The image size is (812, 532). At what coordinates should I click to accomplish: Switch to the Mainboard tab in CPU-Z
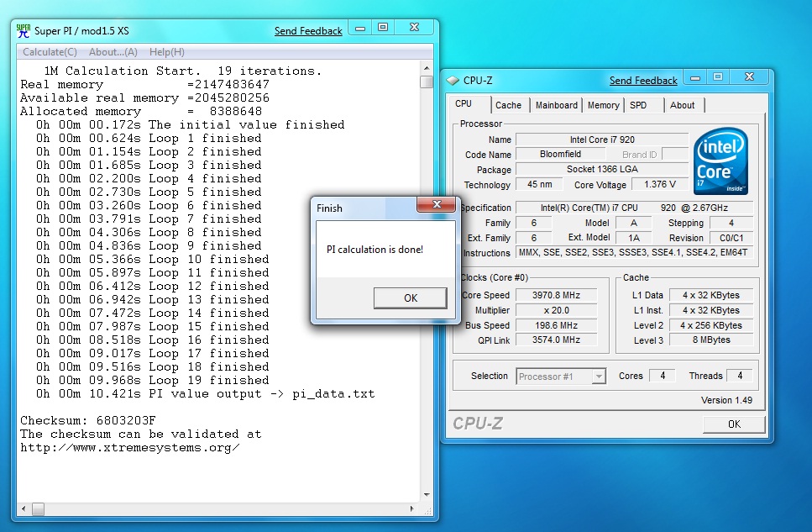(x=556, y=105)
